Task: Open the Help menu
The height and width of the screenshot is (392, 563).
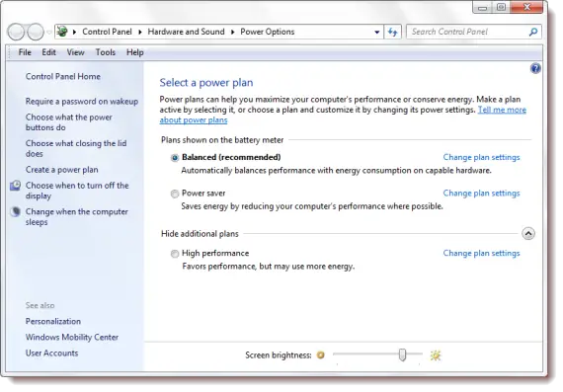Action: tap(134, 52)
